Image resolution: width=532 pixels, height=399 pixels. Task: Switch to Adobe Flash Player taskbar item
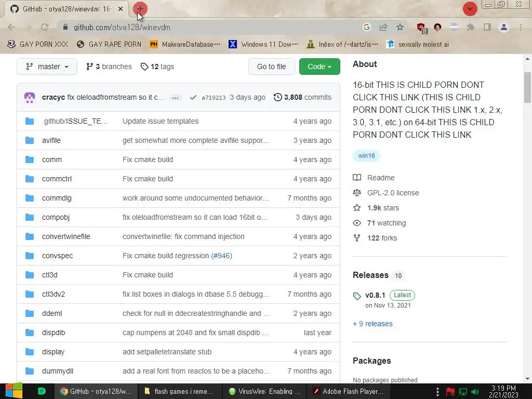[x=349, y=392]
